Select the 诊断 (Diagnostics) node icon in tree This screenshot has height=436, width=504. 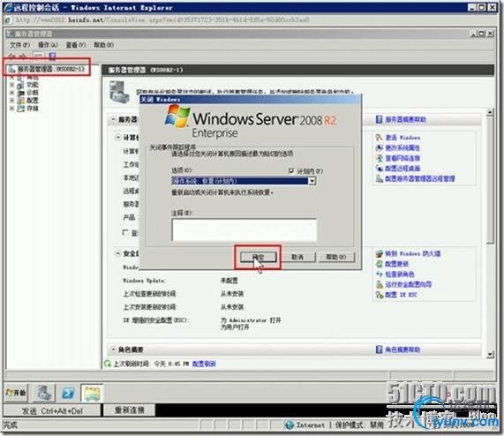pos(20,93)
